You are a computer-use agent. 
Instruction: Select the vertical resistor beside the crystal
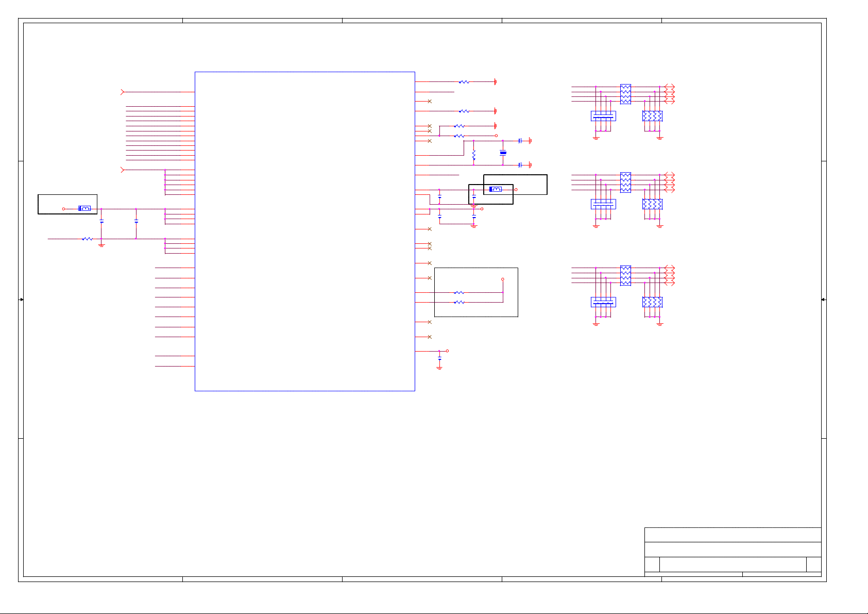473,155
